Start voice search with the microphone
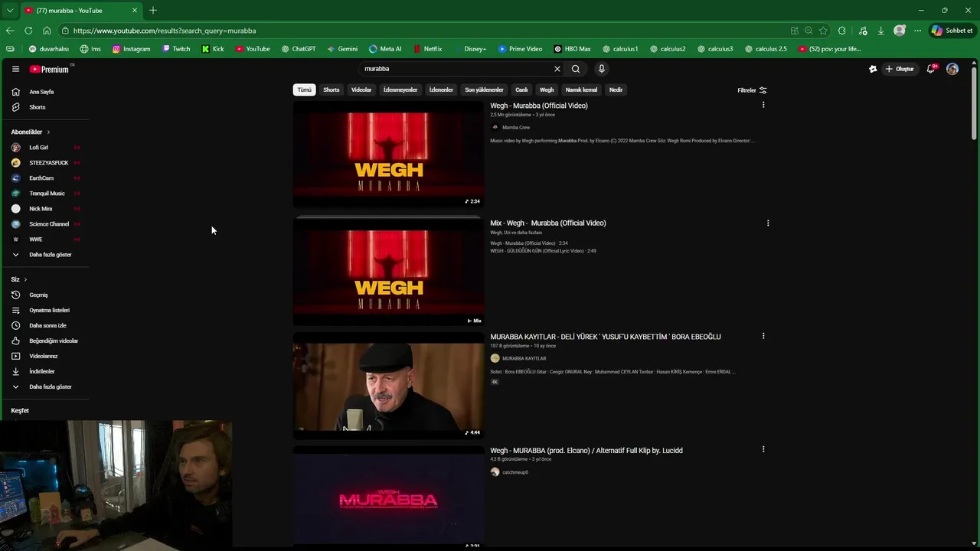The image size is (980, 551). [x=602, y=69]
